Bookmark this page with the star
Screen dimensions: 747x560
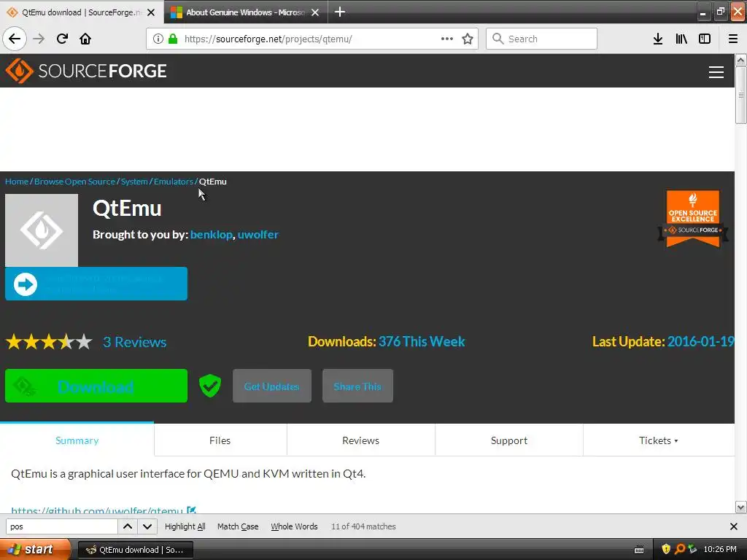[468, 39]
